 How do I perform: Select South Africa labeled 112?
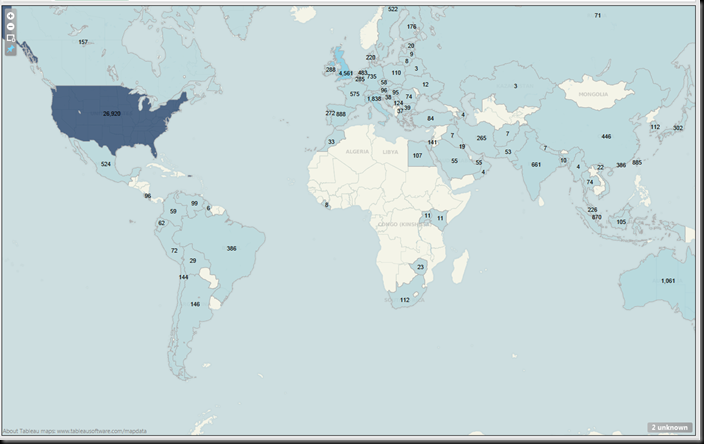[x=405, y=300]
